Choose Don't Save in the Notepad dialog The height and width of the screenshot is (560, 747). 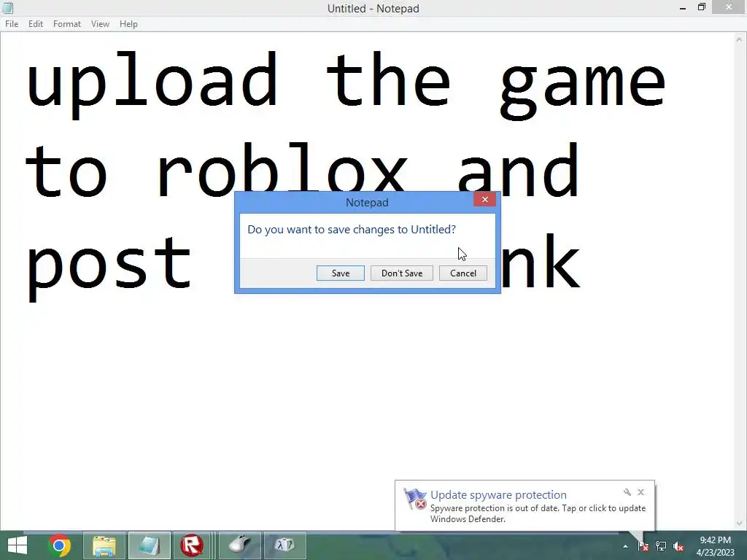click(x=402, y=273)
